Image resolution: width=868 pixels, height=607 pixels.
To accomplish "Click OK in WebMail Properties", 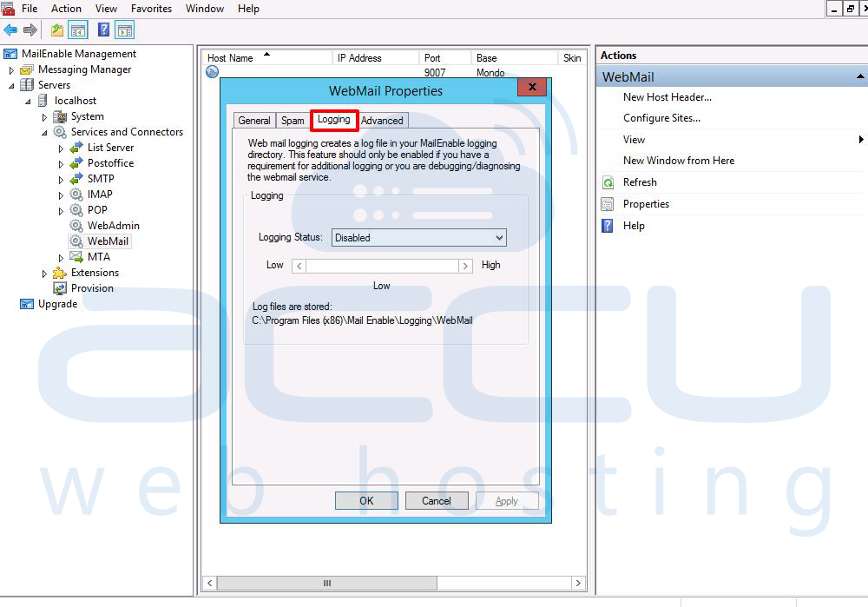I will point(366,501).
